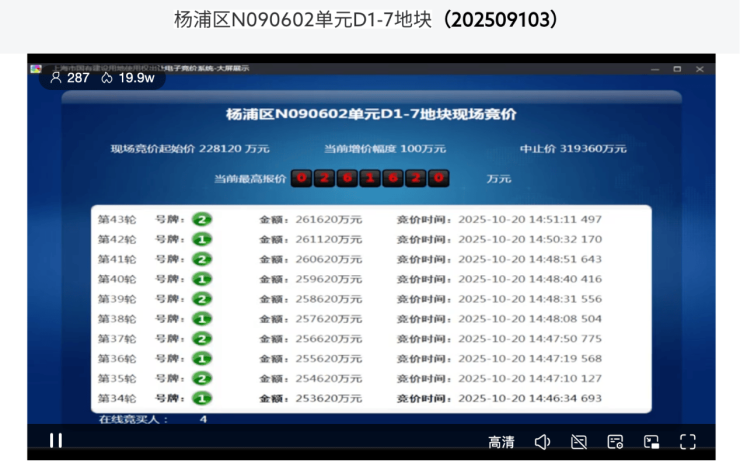Click bidder badge 1 in round 34
740x466 pixels.
(x=202, y=398)
